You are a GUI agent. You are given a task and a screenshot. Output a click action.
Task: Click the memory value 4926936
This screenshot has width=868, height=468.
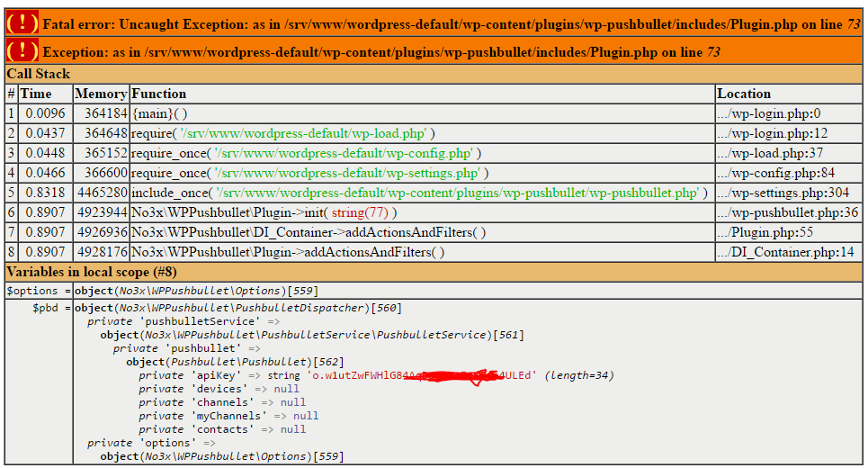coord(103,232)
